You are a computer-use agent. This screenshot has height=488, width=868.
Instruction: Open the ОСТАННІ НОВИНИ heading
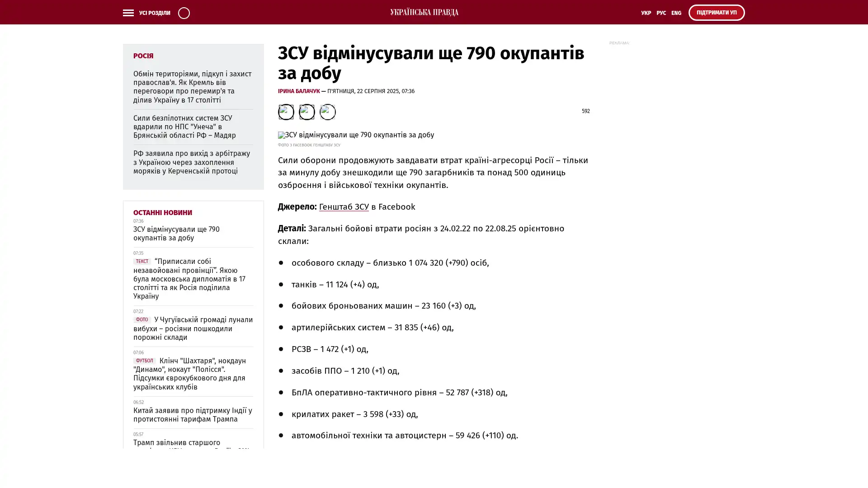point(162,212)
